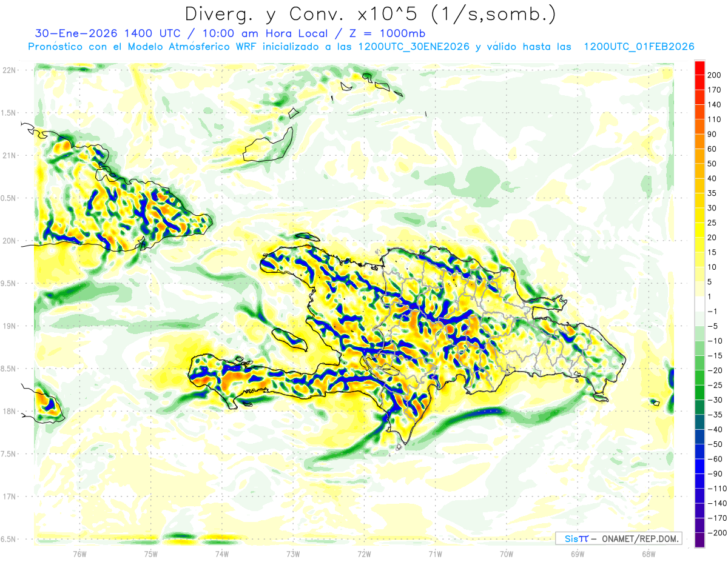Click the "ONAMET/REP.DOM." credit label

point(639,538)
